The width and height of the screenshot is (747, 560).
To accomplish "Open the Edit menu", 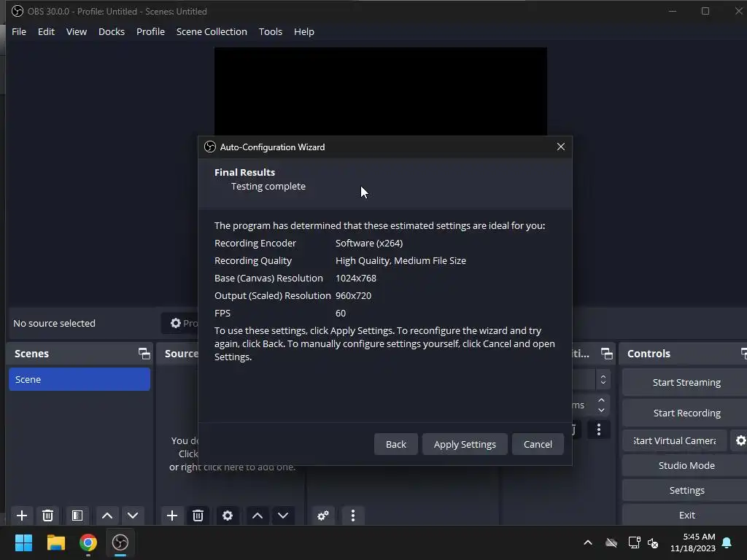I will (46, 31).
